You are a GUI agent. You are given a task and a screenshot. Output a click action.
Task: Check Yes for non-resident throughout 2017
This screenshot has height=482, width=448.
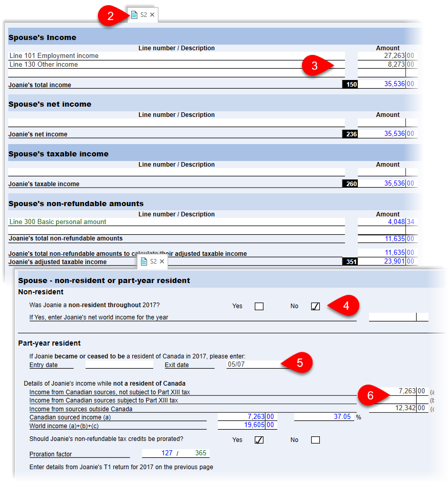click(x=259, y=307)
